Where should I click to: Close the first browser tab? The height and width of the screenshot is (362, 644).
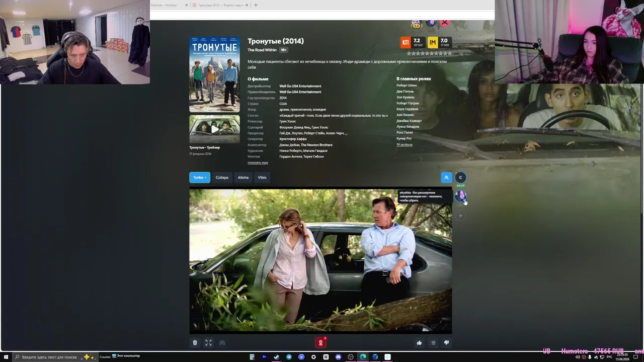click(187, 5)
